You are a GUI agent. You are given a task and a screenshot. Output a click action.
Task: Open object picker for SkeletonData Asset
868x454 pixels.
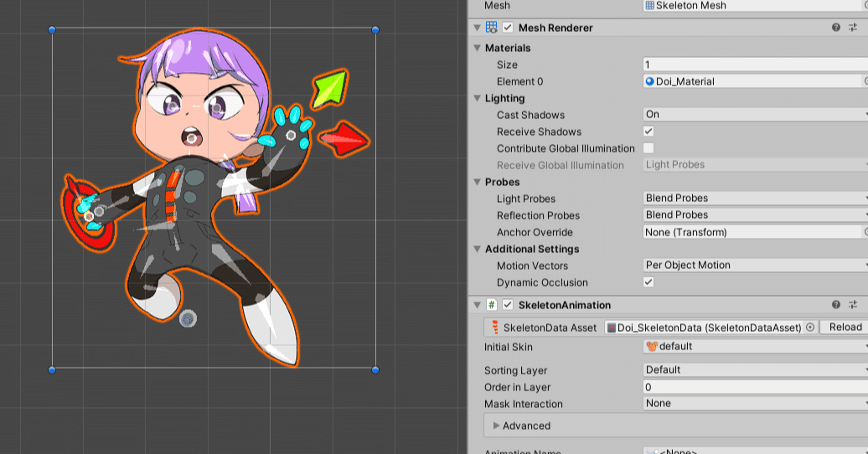(x=810, y=328)
